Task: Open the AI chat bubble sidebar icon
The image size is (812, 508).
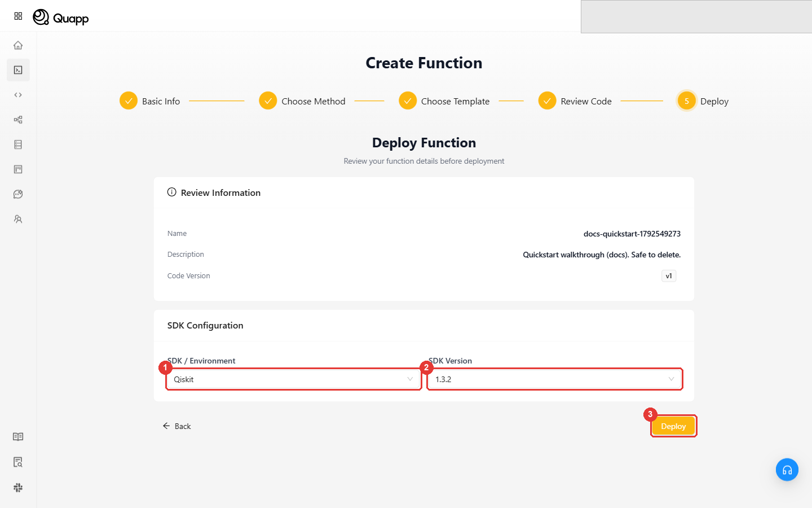Action: click(x=18, y=194)
